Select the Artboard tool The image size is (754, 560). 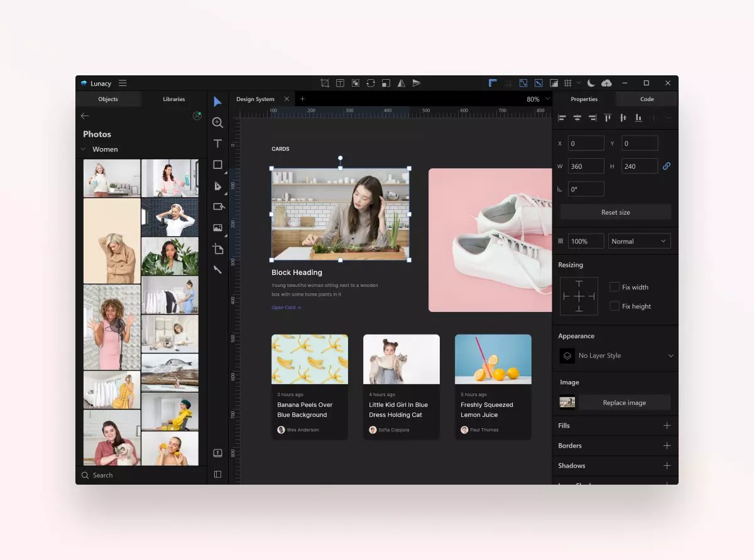217,249
